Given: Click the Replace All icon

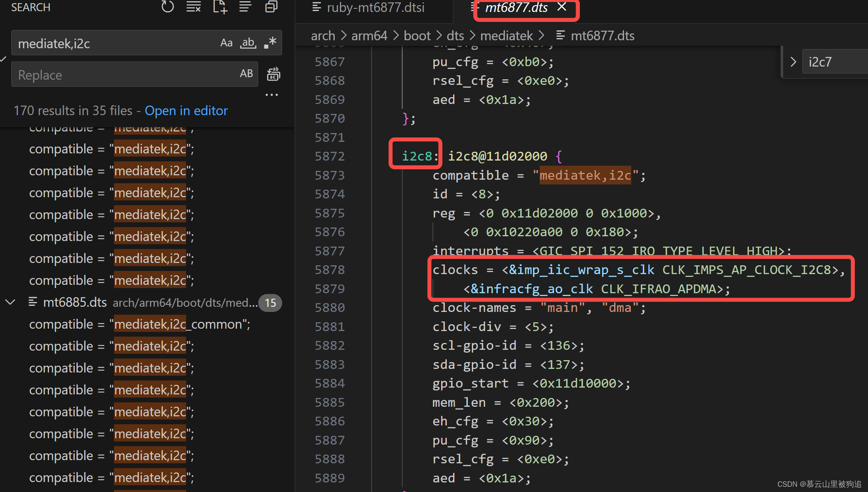Looking at the screenshot, I should coord(273,74).
